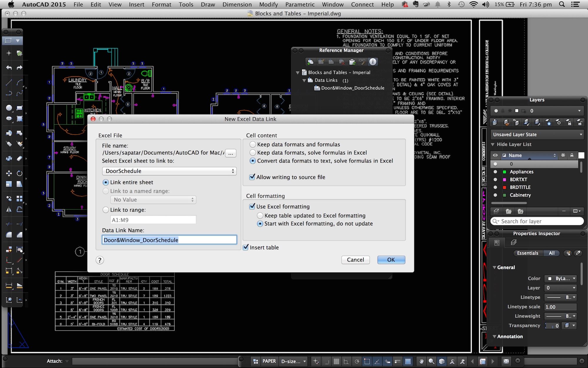
Task: Click the OK button to confirm data link
Action: coord(390,259)
